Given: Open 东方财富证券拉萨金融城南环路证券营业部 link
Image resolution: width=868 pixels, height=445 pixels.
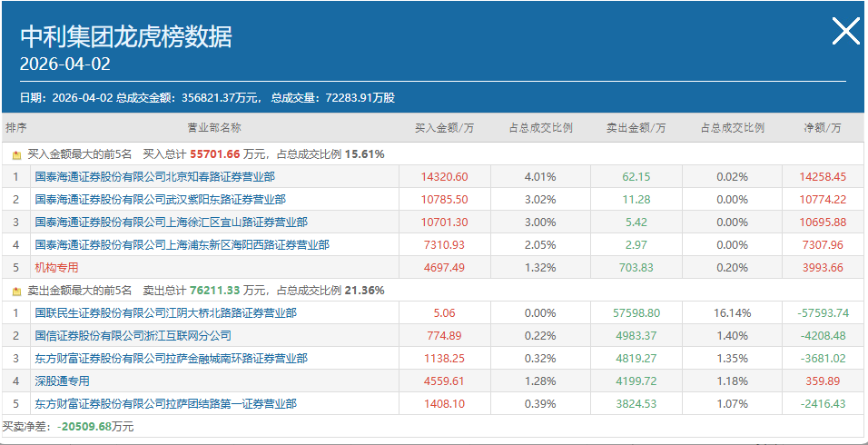Looking at the screenshot, I should click(172, 359).
